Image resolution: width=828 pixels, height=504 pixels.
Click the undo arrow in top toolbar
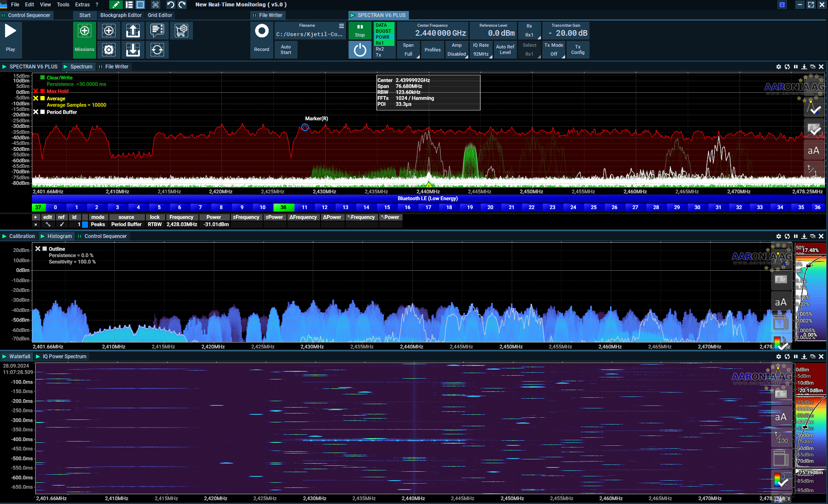(x=170, y=5)
